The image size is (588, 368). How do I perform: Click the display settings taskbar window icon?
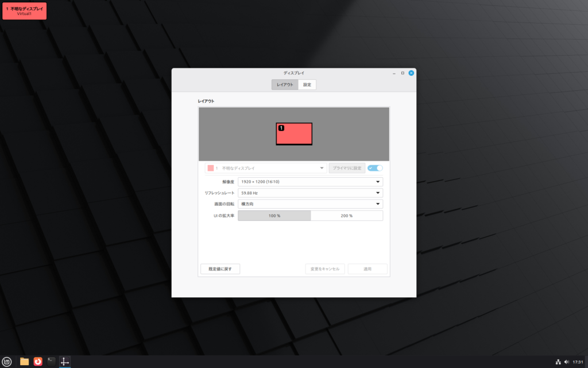point(65,362)
